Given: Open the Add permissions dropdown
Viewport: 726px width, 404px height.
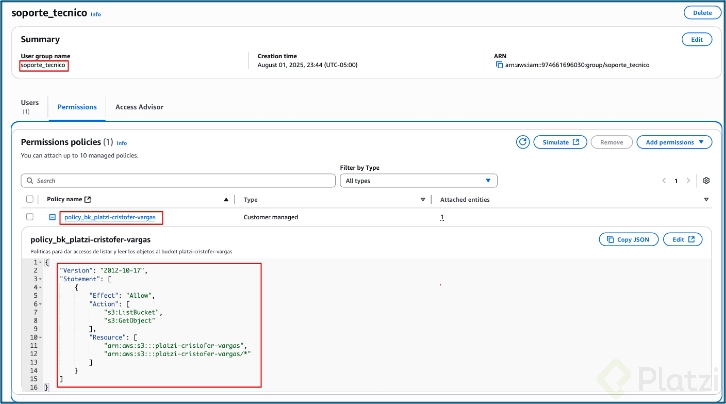Looking at the screenshot, I should pos(674,142).
